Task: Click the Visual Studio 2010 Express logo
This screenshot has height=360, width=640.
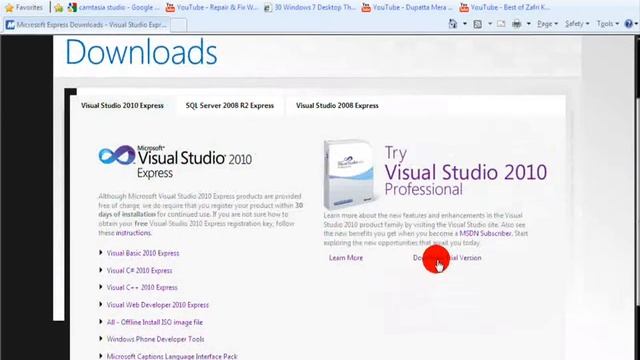Action: pyautogui.click(x=175, y=161)
